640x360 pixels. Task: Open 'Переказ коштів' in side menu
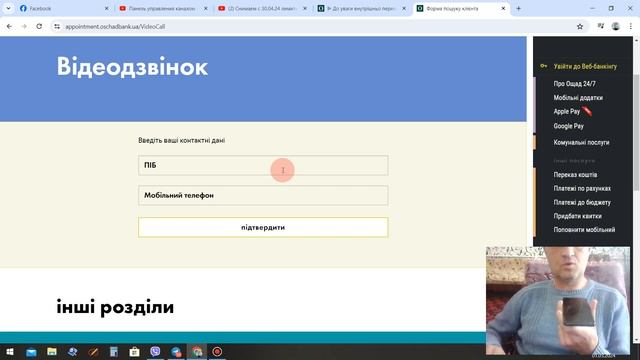pyautogui.click(x=575, y=175)
